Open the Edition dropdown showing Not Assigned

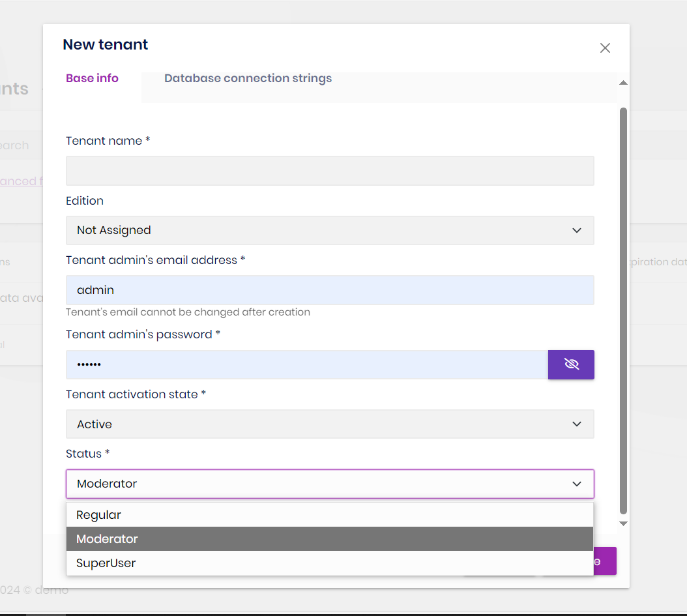coord(330,230)
